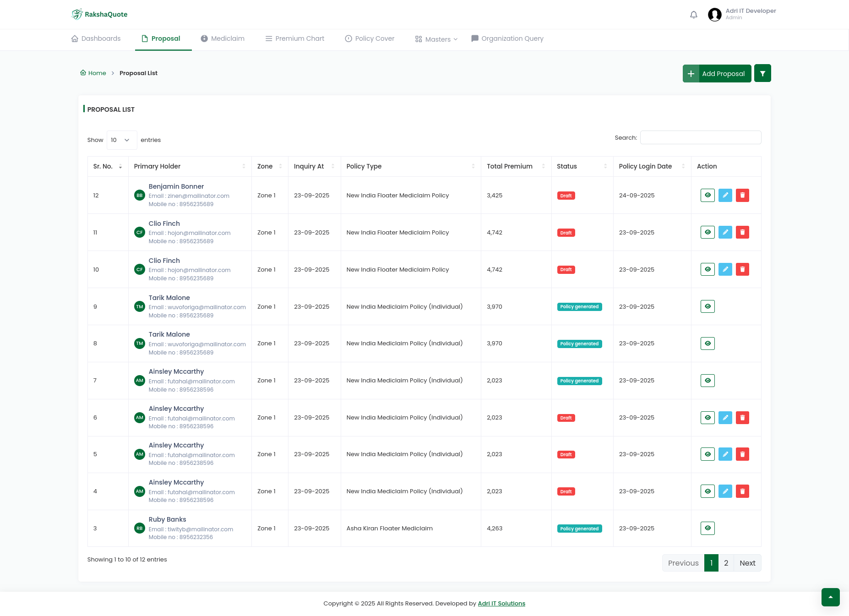This screenshot has width=849, height=616.
Task: Click the Add Proposal button
Action: [717, 73]
